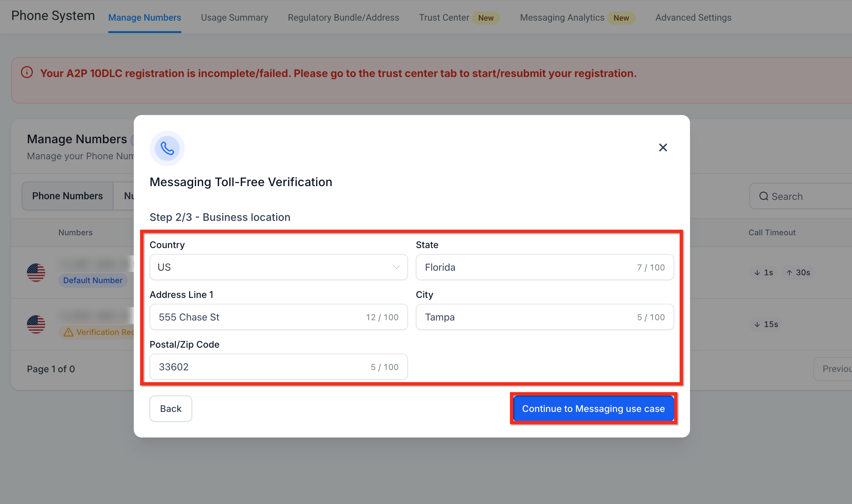Click the second US flag icon

(36, 324)
